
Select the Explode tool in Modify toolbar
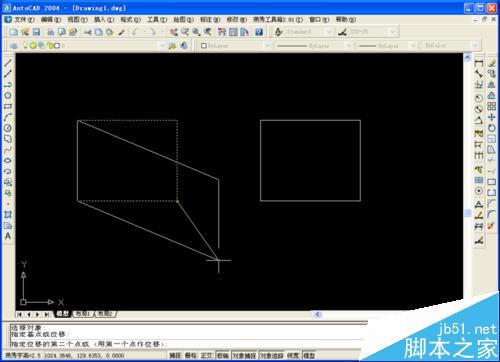tap(491, 225)
